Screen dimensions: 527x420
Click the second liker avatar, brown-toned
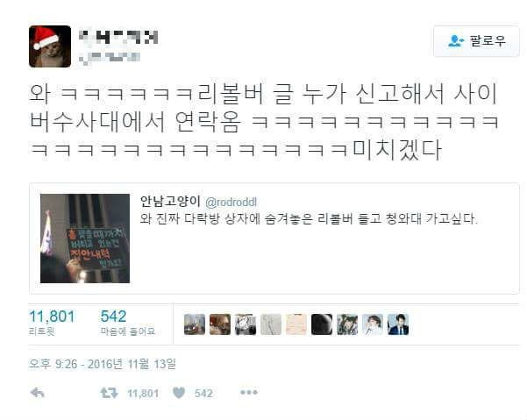(220, 324)
